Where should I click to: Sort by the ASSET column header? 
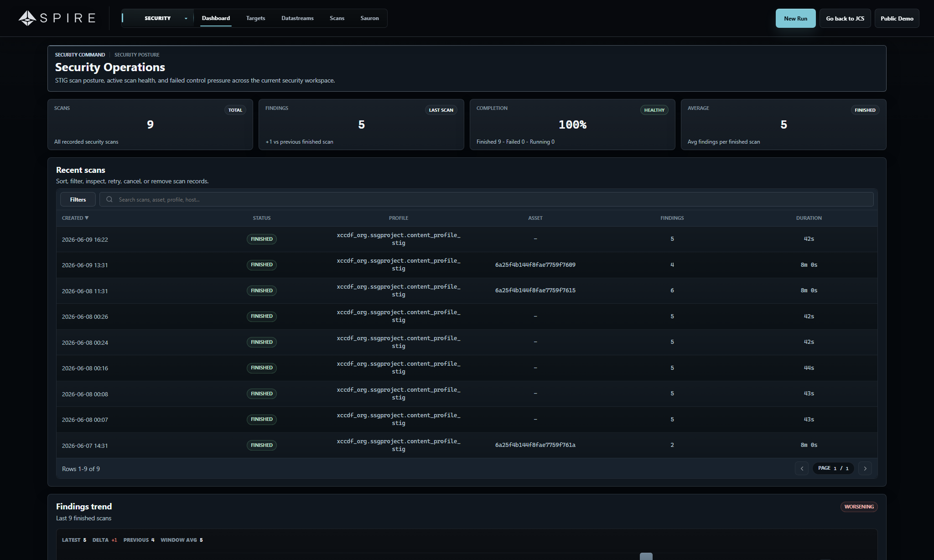coord(535,218)
